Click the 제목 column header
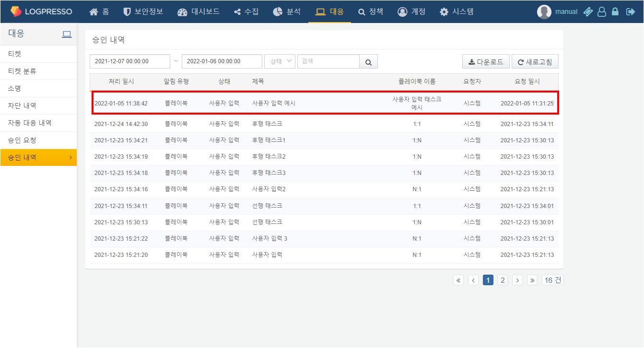This screenshot has height=348, width=644. [258, 81]
